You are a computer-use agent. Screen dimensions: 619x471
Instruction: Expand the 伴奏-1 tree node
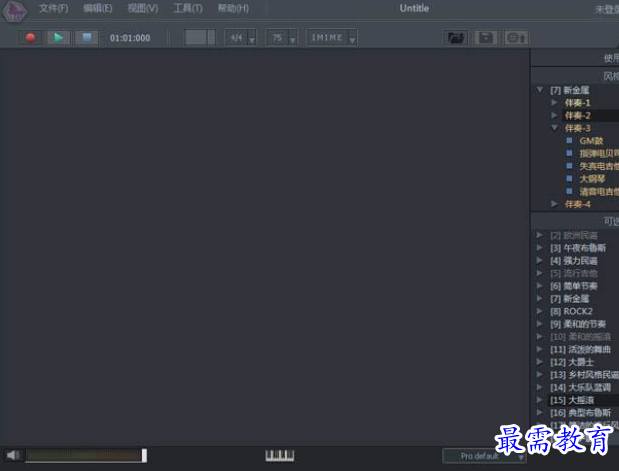click(554, 103)
